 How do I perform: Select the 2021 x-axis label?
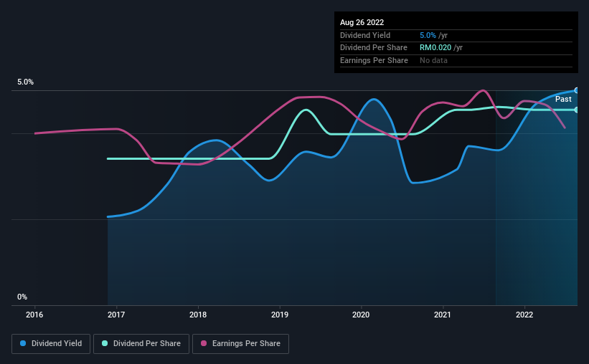443,315
